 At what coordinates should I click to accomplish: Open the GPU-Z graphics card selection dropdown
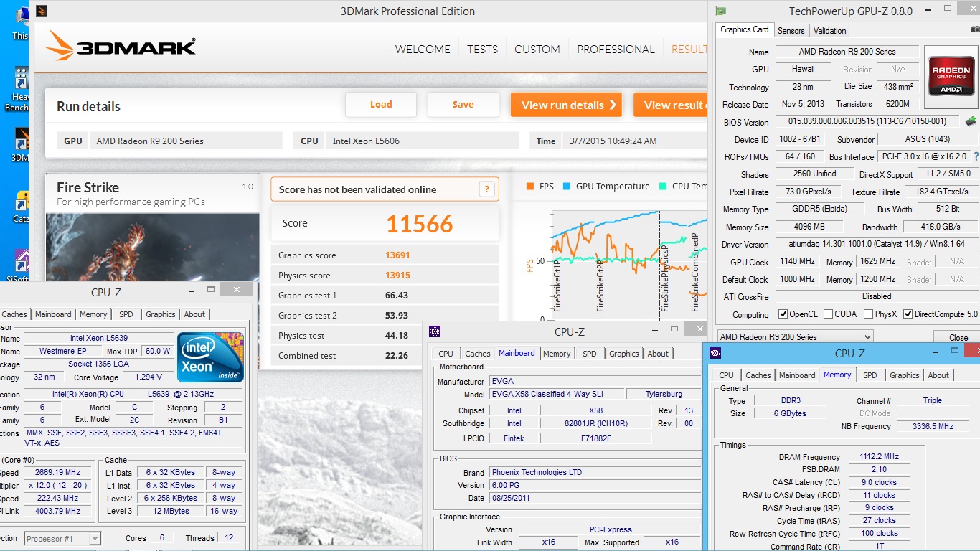795,337
